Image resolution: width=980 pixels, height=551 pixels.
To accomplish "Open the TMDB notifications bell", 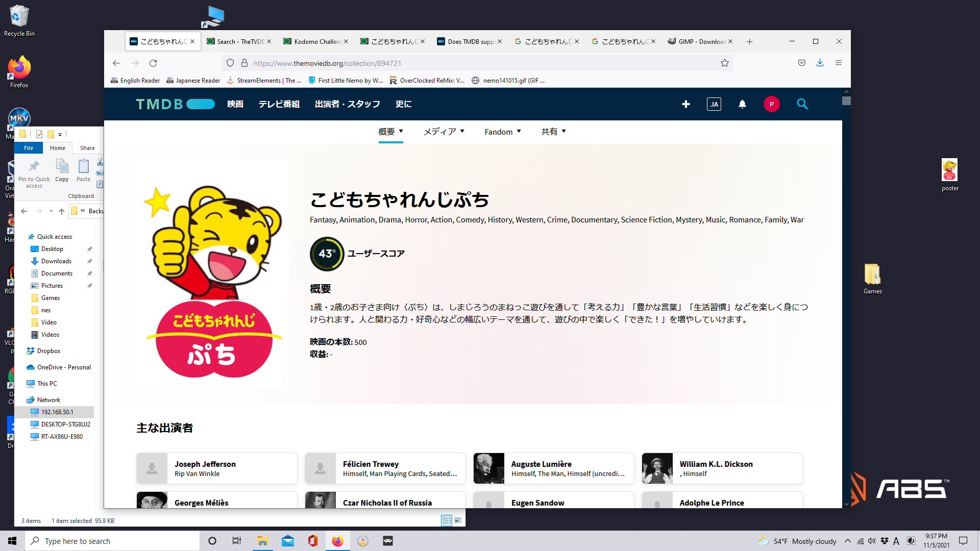I will point(742,104).
